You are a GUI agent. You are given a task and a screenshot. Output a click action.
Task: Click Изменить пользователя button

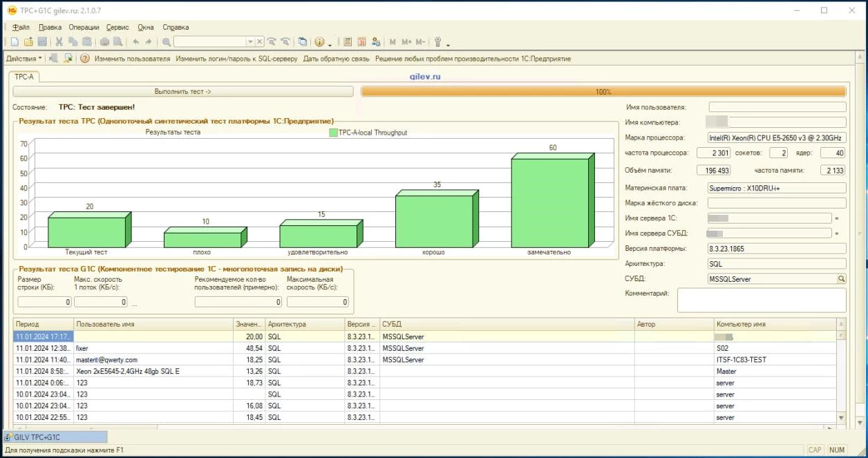click(x=132, y=59)
